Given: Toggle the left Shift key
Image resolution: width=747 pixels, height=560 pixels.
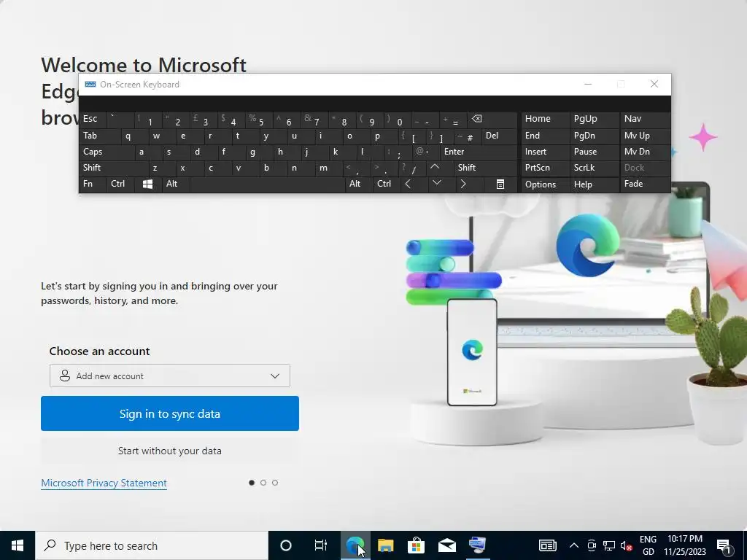Looking at the screenshot, I should (x=115, y=168).
